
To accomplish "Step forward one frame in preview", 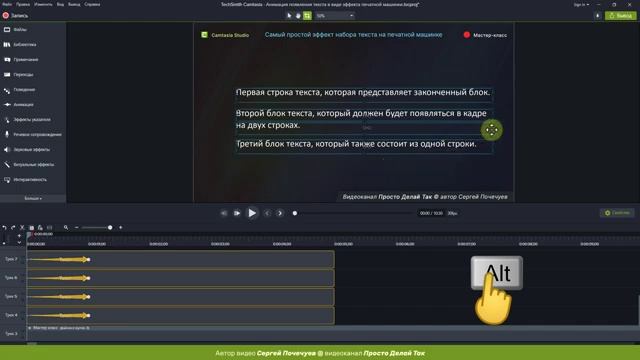I will [x=237, y=213].
